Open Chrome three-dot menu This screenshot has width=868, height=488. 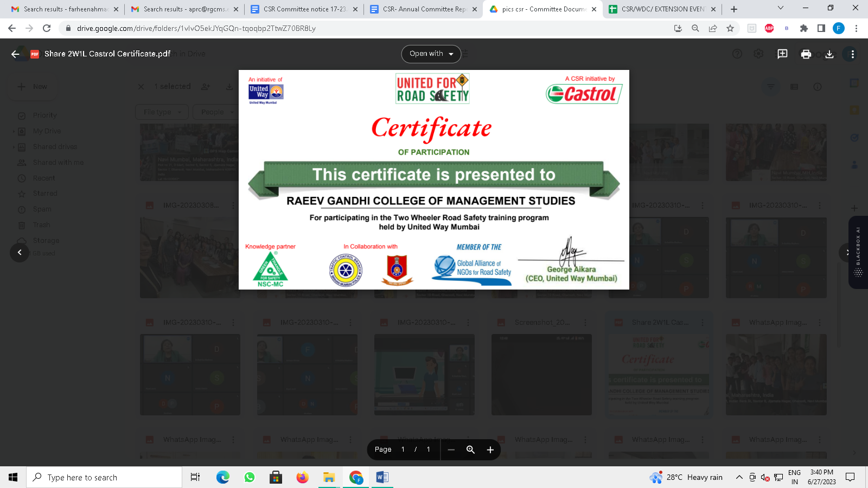(x=856, y=28)
